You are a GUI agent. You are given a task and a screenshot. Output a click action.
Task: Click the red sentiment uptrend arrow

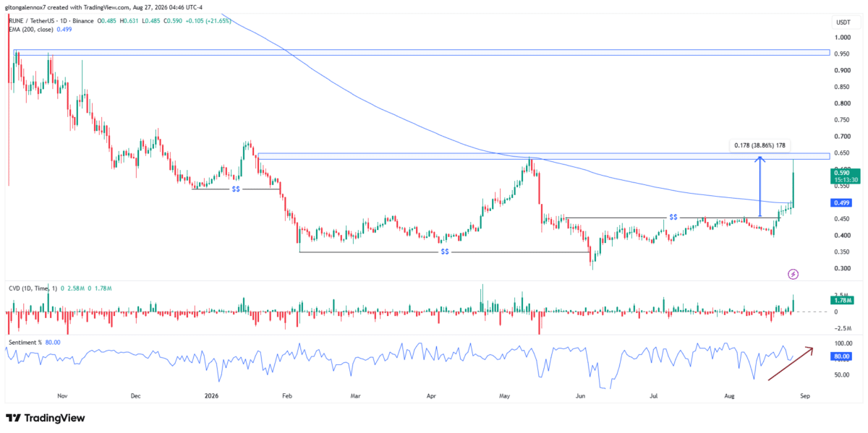(x=790, y=364)
